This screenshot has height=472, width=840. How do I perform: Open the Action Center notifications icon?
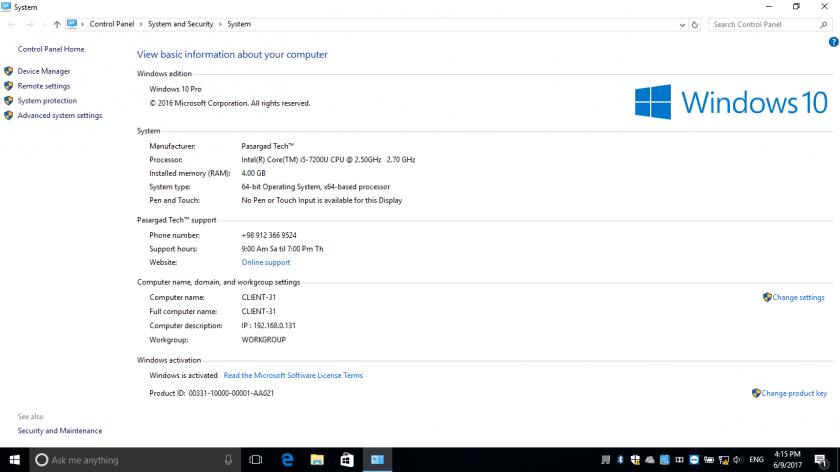tap(819, 460)
